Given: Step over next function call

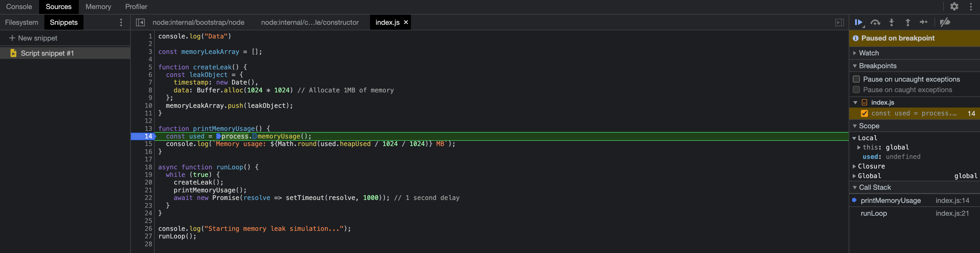Looking at the screenshot, I should coord(876,22).
